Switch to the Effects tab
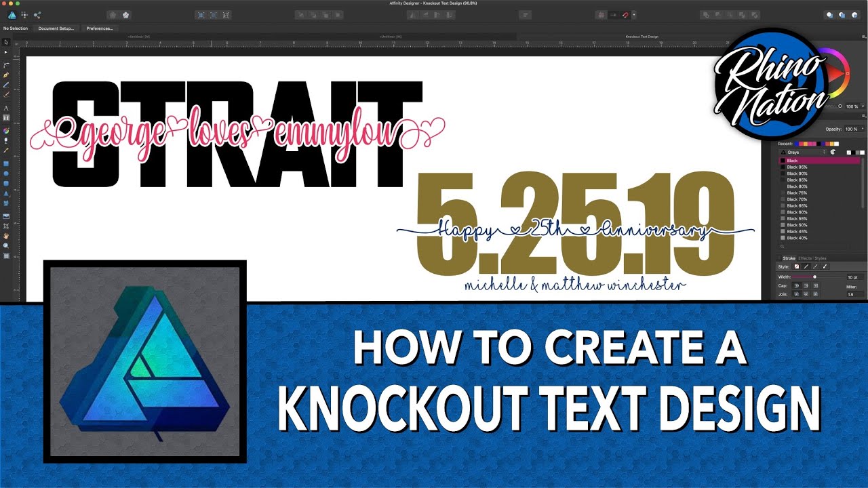 tap(805, 258)
